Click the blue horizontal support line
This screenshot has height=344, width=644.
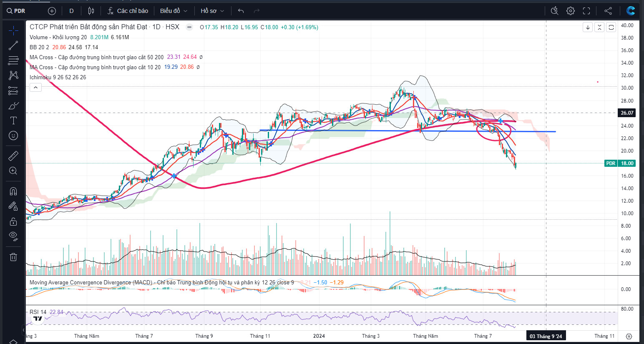tap(408, 131)
